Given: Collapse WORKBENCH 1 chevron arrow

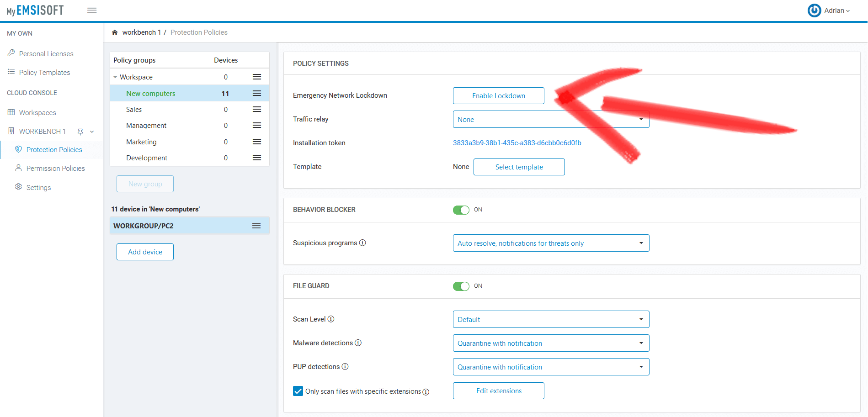Looking at the screenshot, I should (x=92, y=132).
